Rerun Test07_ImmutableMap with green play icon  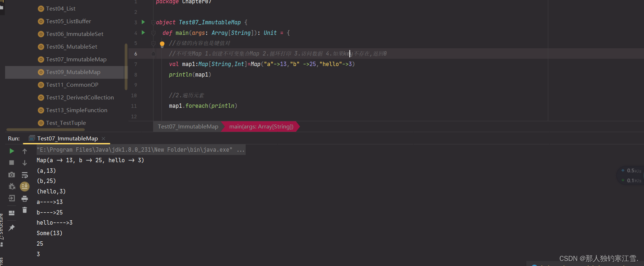12,151
